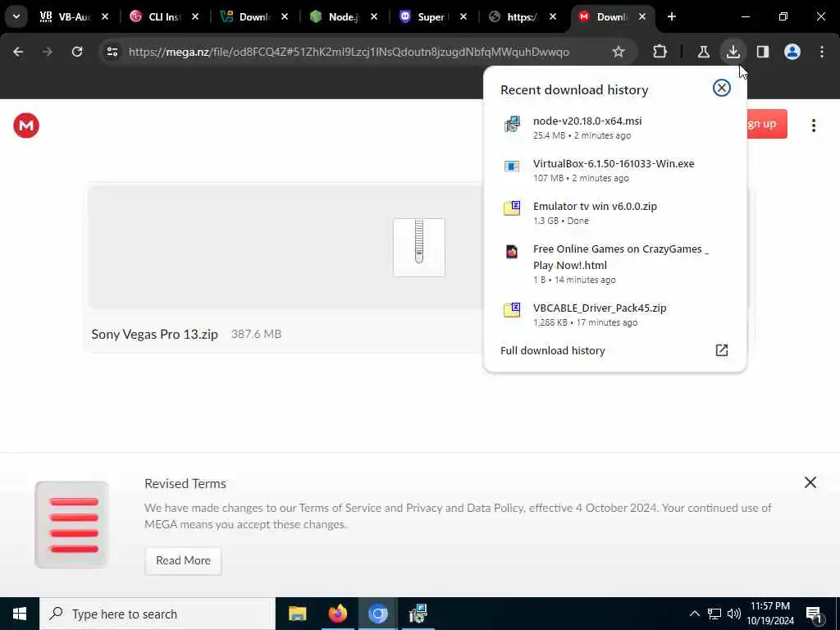Click the zip file preview thumbnail
Image resolution: width=840 pixels, height=630 pixels.
tap(419, 248)
